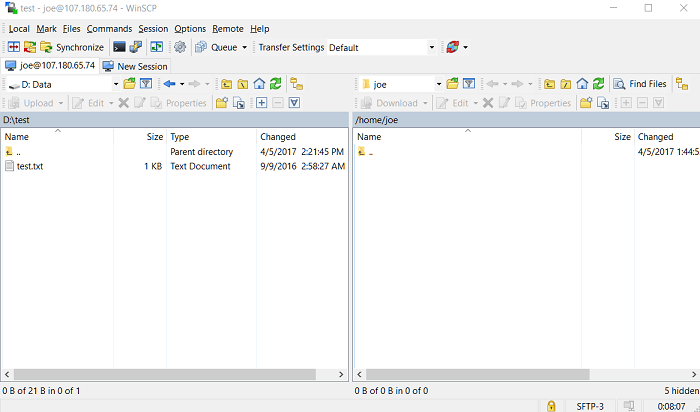
Task: Click the SFTP-3 protocol status entry
Action: point(590,406)
